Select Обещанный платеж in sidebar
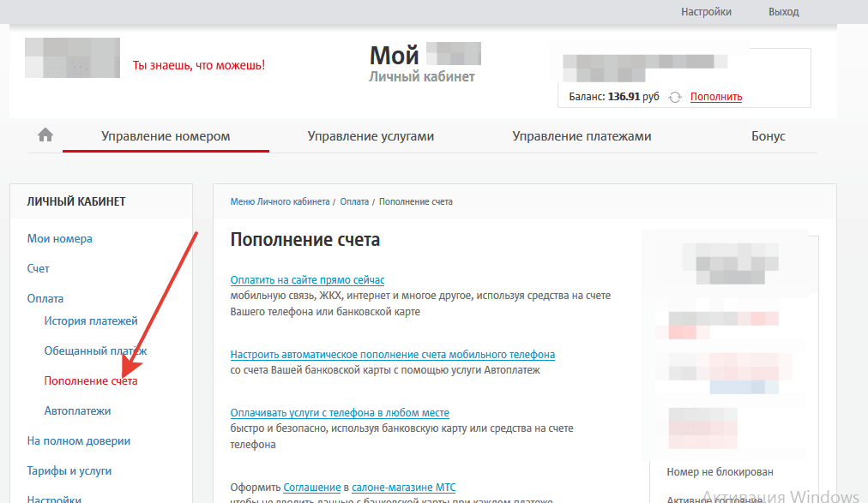 (95, 351)
